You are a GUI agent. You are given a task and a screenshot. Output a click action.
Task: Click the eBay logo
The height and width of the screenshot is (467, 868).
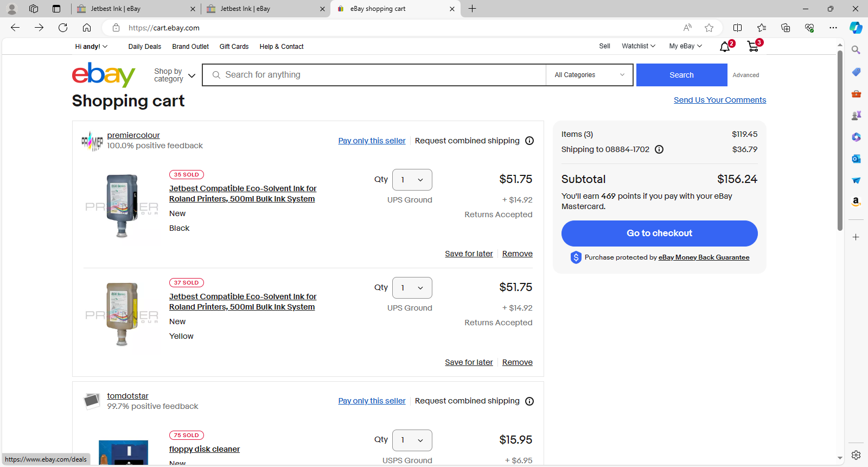click(104, 75)
